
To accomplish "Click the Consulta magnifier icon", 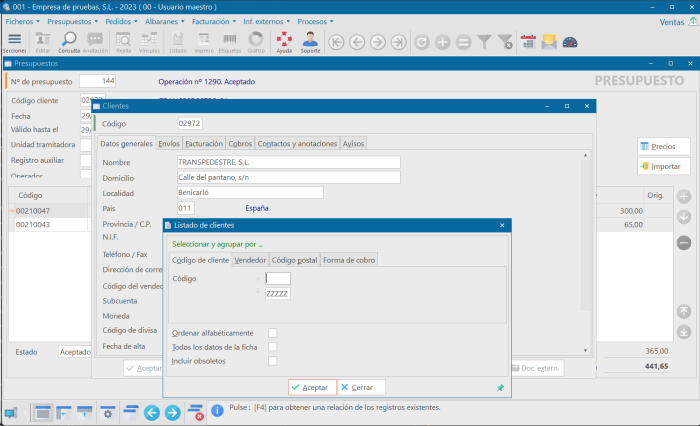I will coord(69,42).
